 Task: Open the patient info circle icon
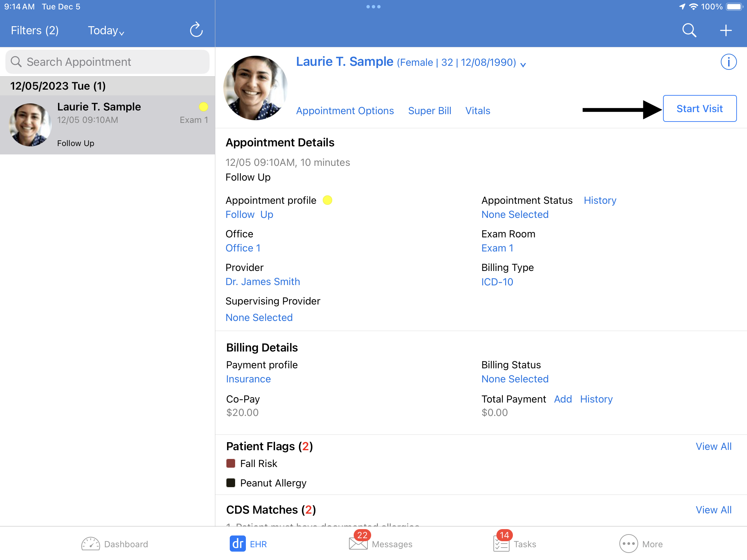point(729,62)
